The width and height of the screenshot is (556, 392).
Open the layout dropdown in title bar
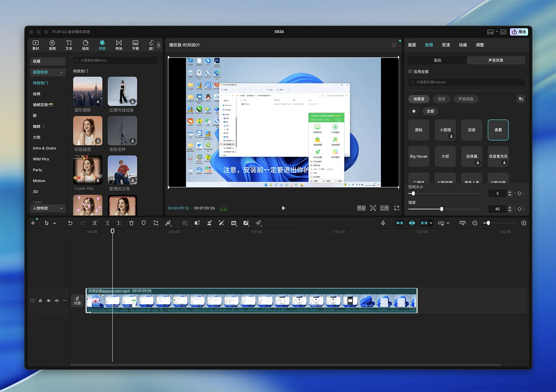click(x=497, y=32)
